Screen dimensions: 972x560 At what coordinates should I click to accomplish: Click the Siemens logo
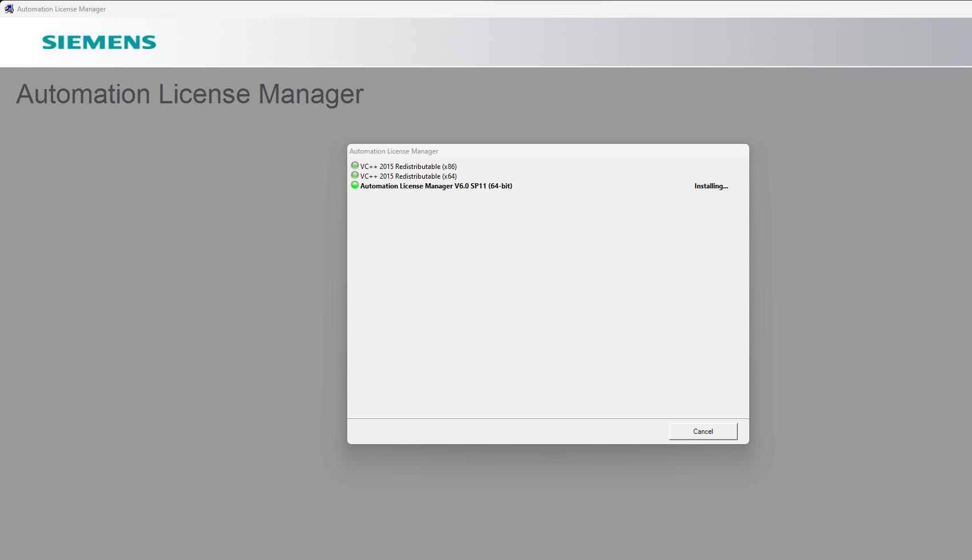click(x=99, y=42)
